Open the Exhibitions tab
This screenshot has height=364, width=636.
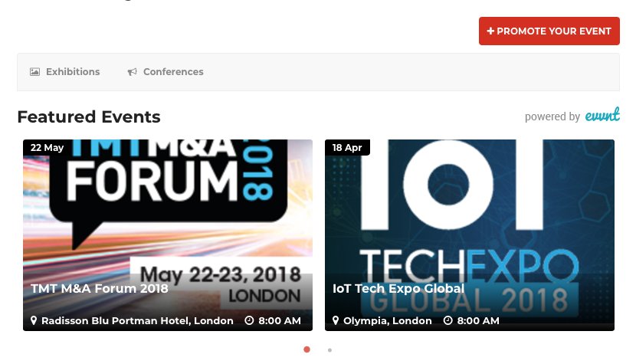(x=65, y=72)
